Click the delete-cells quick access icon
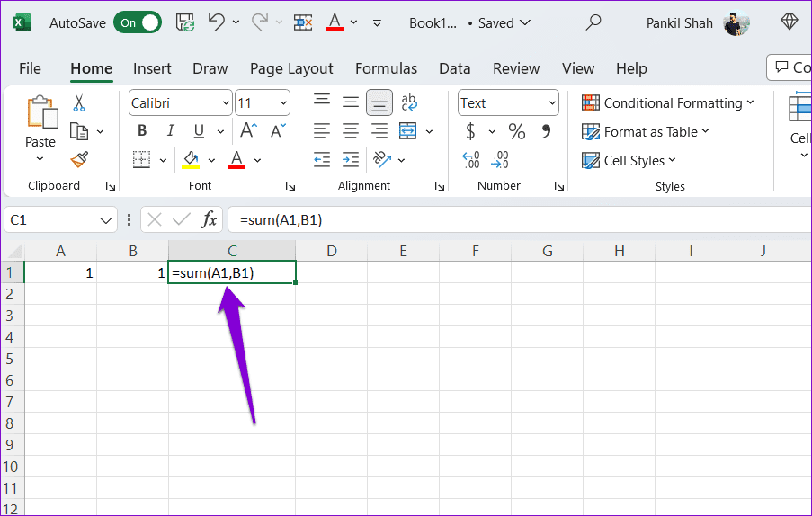Viewport: 812px width, 516px height. point(303,22)
